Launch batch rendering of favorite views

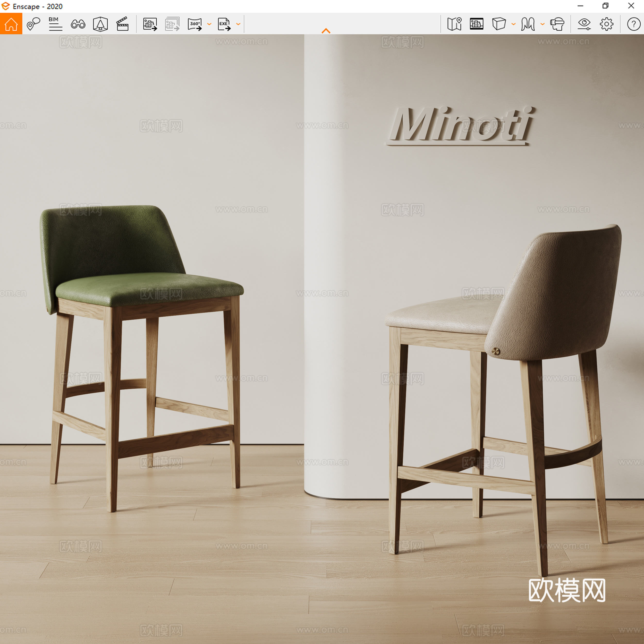click(x=173, y=24)
